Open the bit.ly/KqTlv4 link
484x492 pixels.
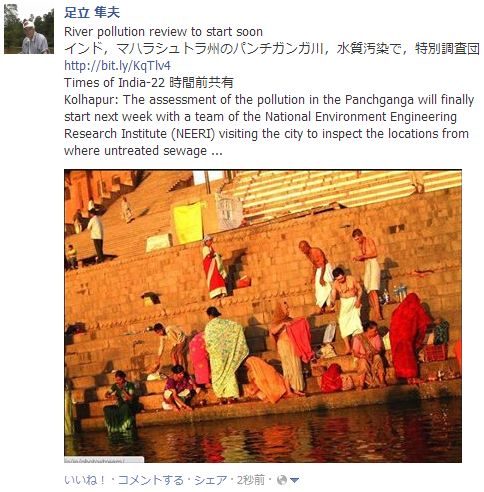tap(117, 66)
